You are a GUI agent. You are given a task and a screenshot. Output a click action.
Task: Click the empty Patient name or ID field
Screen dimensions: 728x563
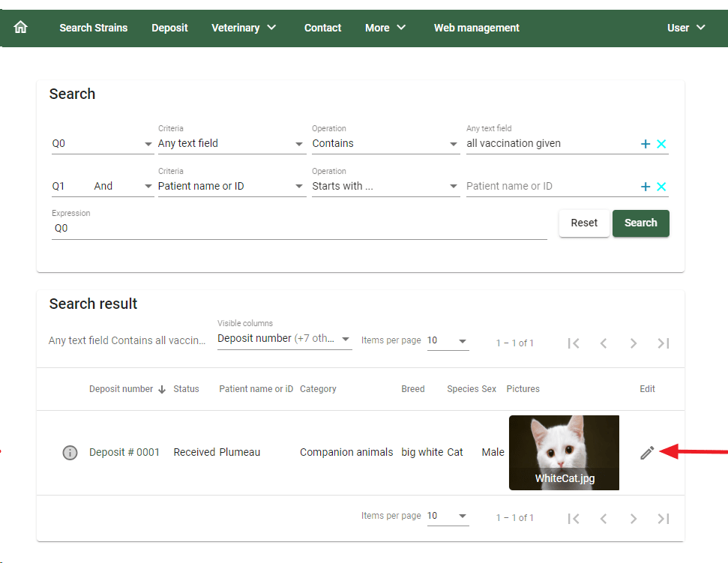(551, 186)
